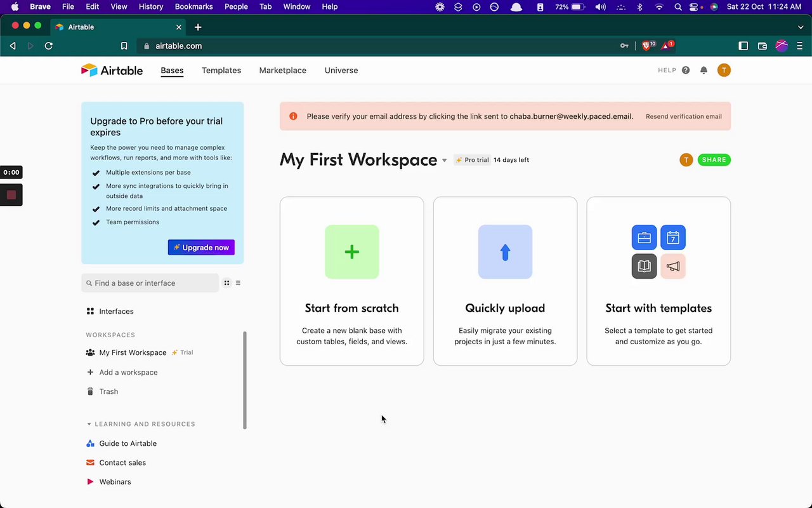
Task: Open the Bookmarks menu in menu bar
Action: pos(194,7)
